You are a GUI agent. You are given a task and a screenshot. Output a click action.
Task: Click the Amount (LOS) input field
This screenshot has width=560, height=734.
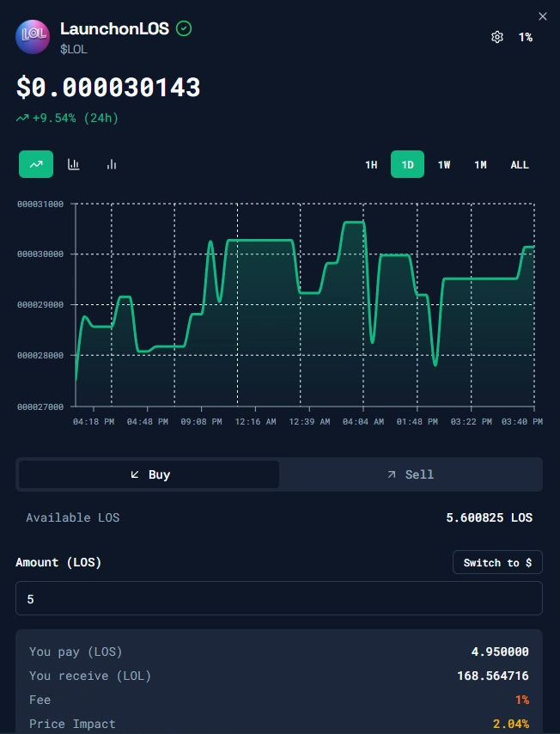pyautogui.click(x=279, y=598)
